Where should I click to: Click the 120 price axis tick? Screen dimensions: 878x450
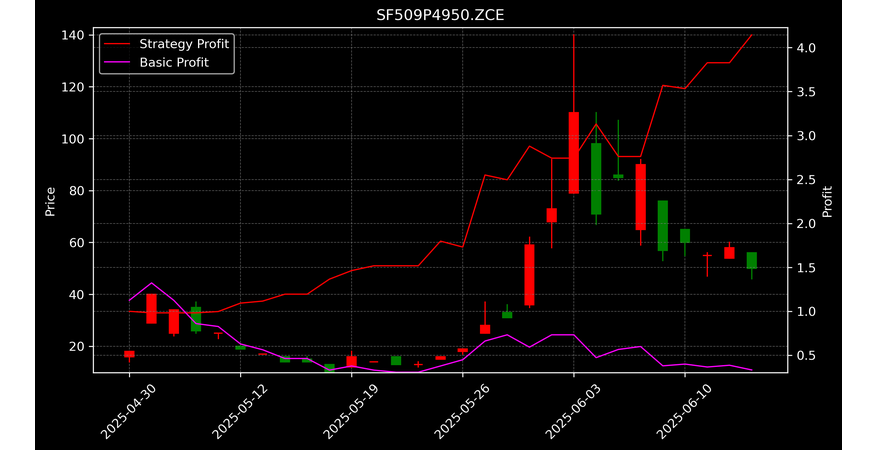point(72,87)
